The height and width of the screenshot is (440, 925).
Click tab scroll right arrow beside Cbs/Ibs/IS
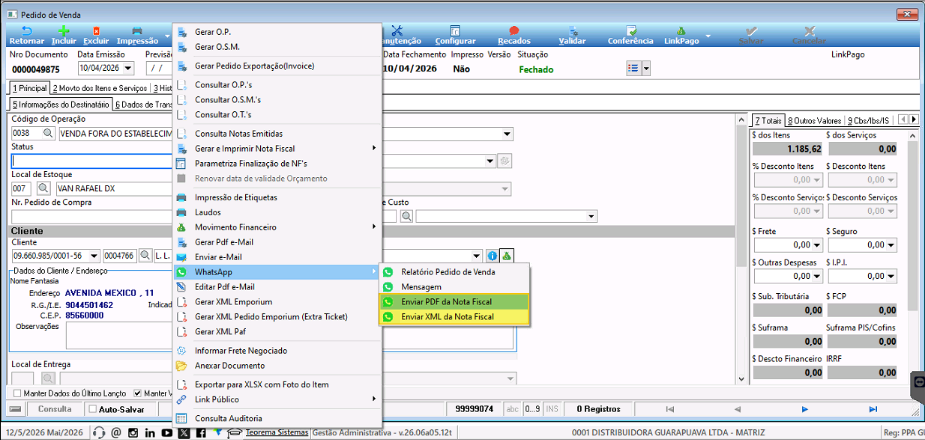914,120
